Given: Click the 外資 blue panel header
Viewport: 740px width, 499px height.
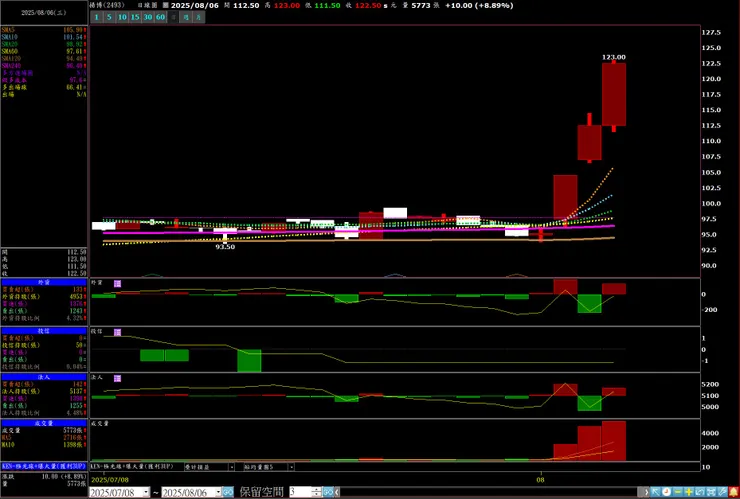Looking at the screenshot, I should coord(44,282).
